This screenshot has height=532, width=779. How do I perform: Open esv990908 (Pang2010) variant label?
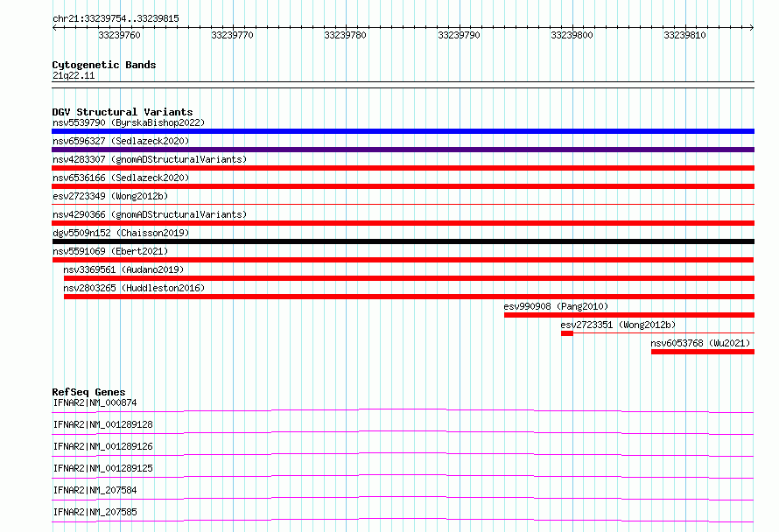tap(556, 306)
